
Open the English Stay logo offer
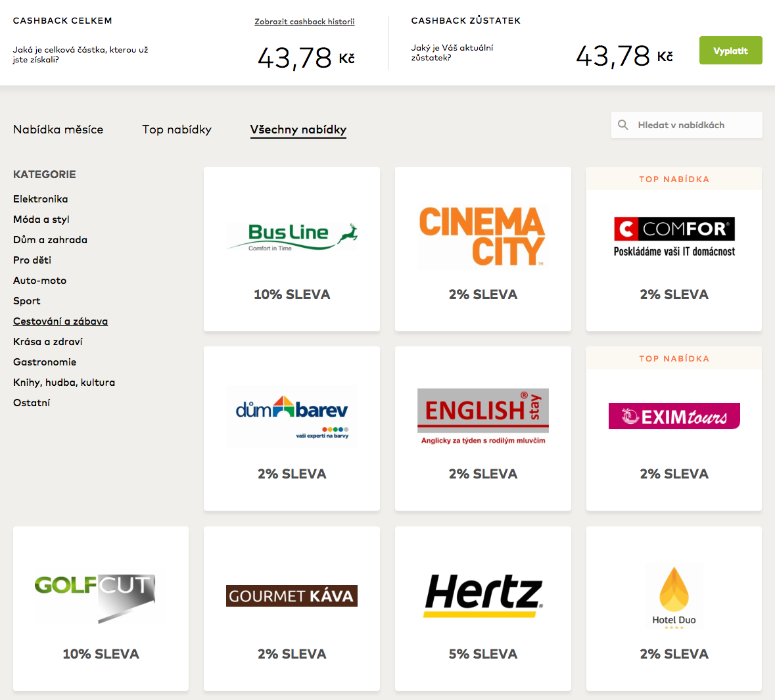tap(483, 416)
